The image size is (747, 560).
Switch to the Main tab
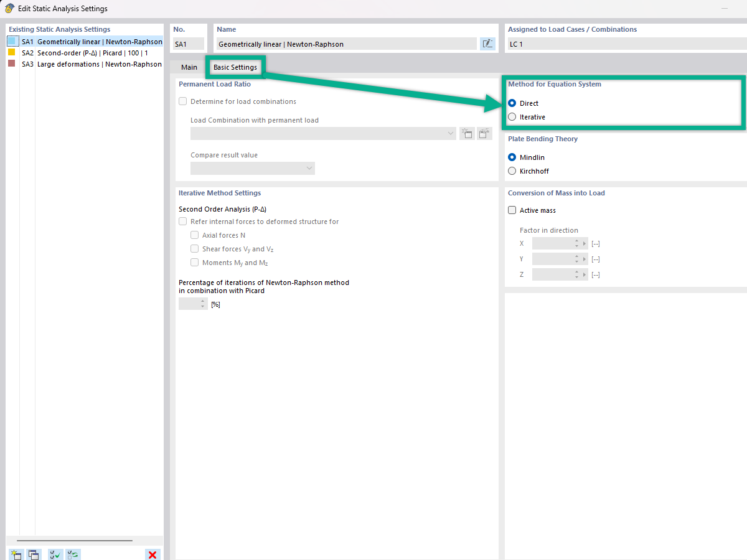click(x=189, y=67)
